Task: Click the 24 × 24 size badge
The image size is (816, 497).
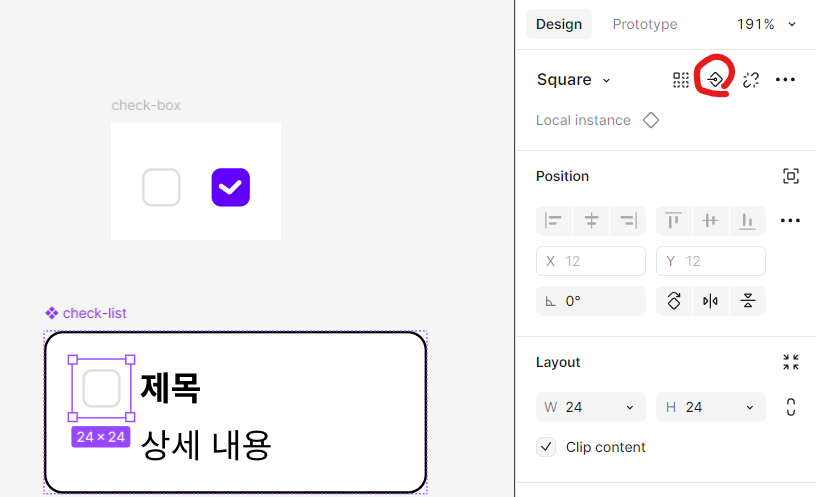Action: (101, 437)
